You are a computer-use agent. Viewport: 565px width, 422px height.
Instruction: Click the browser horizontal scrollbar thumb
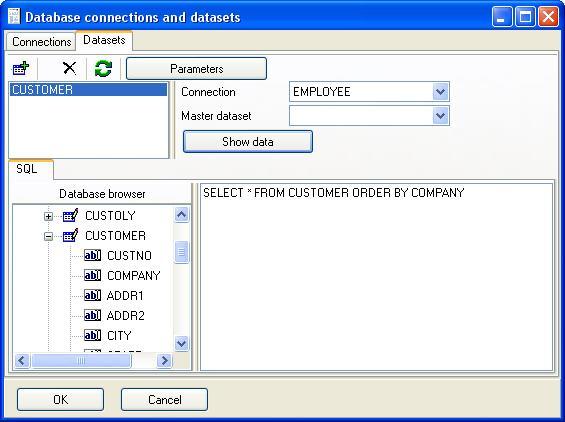coord(81,360)
